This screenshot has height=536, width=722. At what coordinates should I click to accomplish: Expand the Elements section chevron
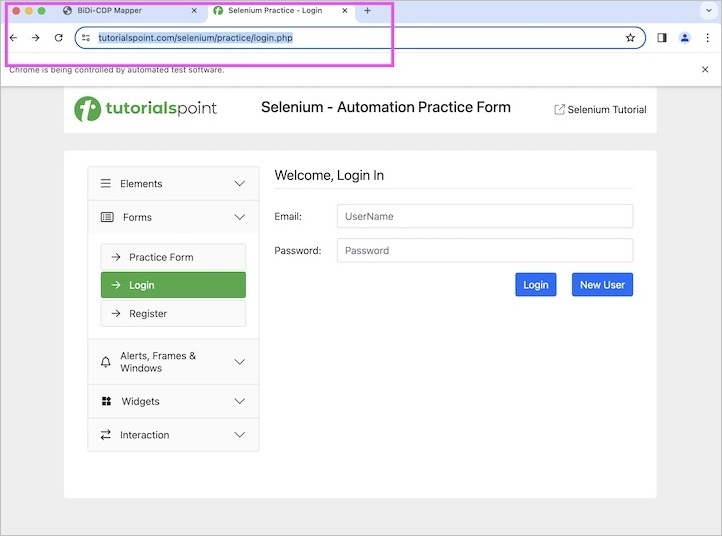point(239,183)
